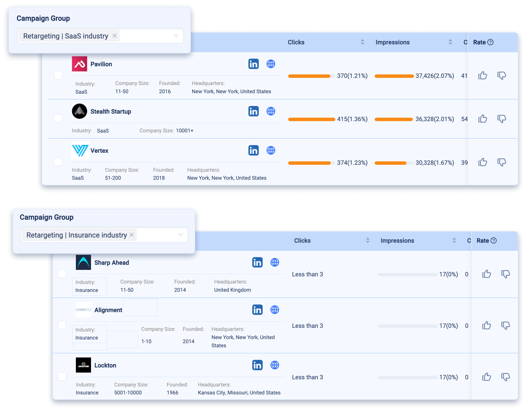Click Pavilion's clicks progress bar
Image resolution: width=532 pixels, height=414 pixels.
pos(312,76)
